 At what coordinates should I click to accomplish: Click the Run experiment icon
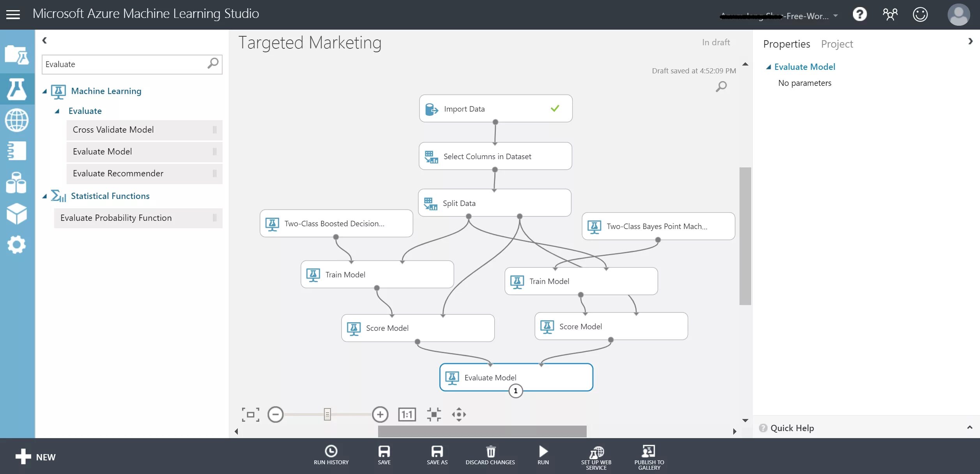tap(543, 452)
